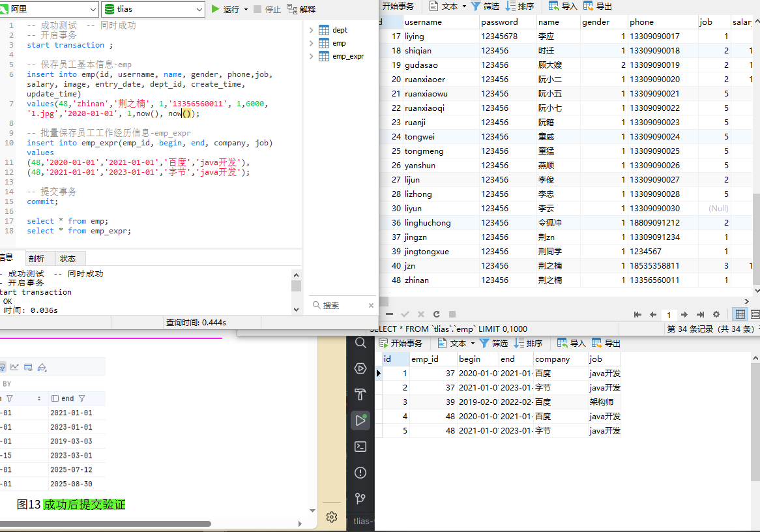
Task: Select the dept table icon in the tree
Action: tap(324, 30)
